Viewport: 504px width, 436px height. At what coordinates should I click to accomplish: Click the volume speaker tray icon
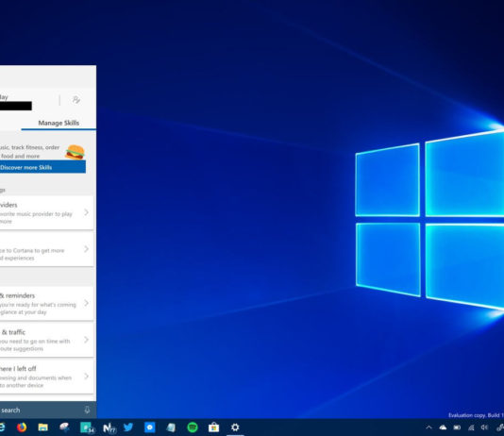tap(484, 428)
